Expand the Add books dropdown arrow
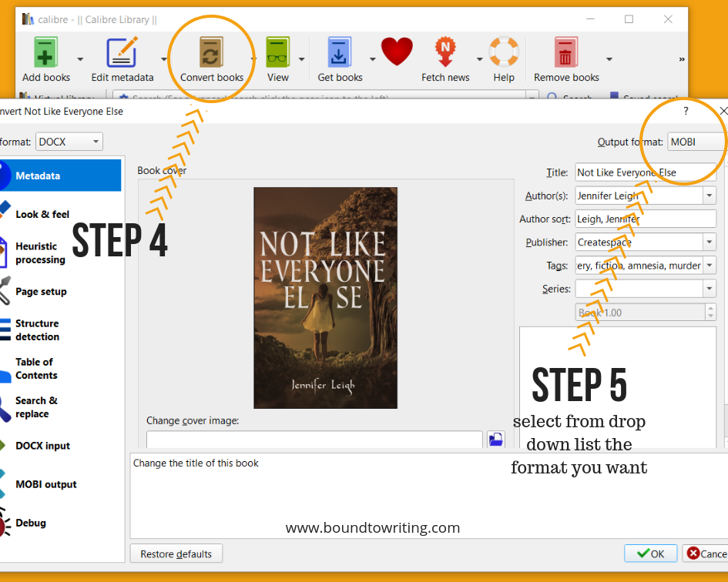This screenshot has width=728, height=582. (80, 59)
